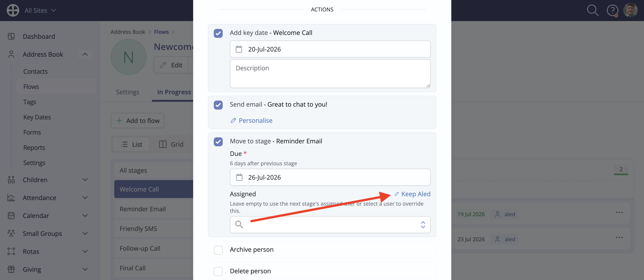Click the Keep Aled link
This screenshot has width=644, height=280.
point(413,194)
